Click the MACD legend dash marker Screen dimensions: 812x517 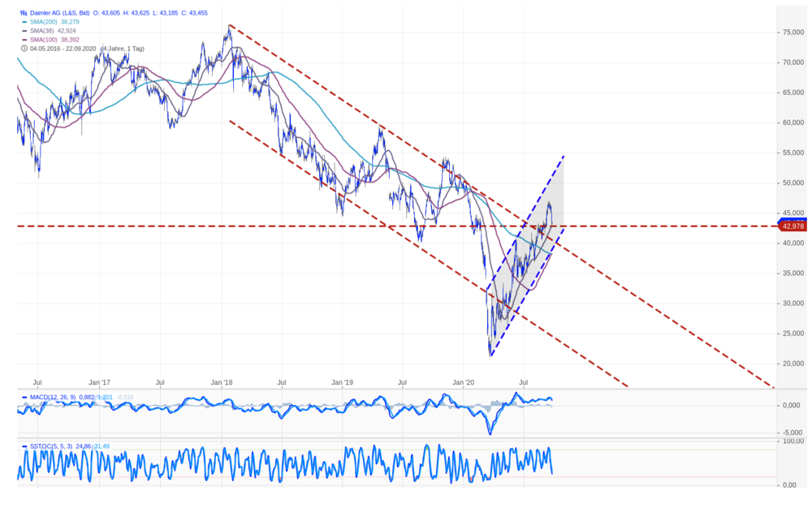click(24, 398)
